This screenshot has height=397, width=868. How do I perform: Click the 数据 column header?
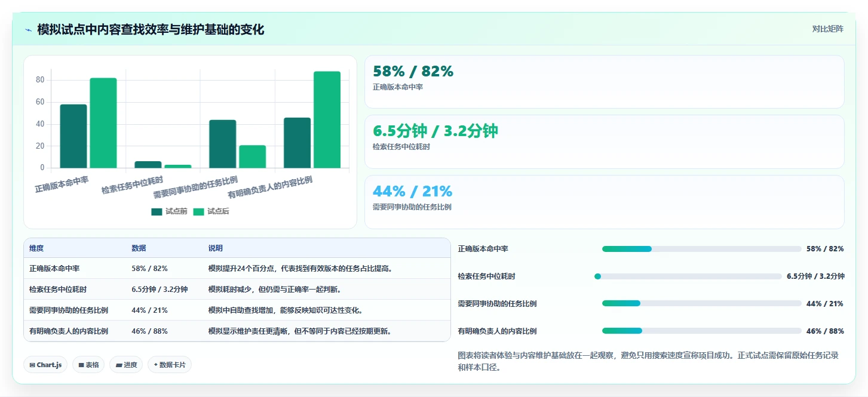(139, 248)
